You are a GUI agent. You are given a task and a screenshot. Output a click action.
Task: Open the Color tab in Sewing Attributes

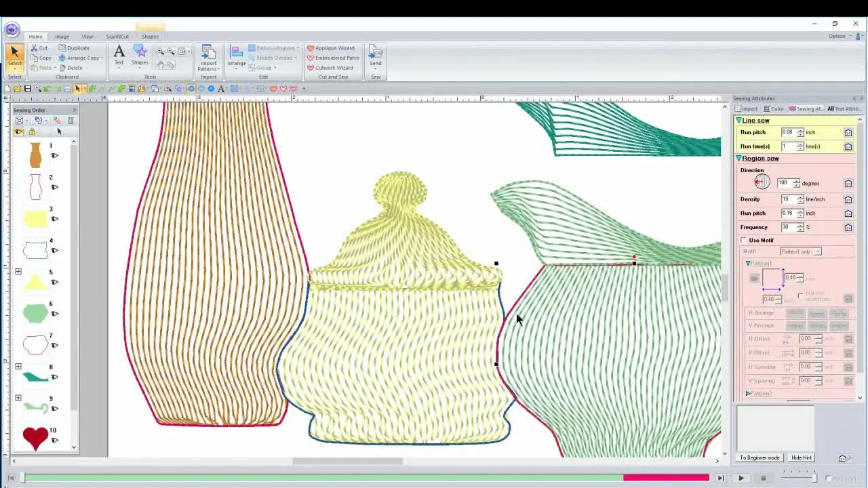click(774, 109)
